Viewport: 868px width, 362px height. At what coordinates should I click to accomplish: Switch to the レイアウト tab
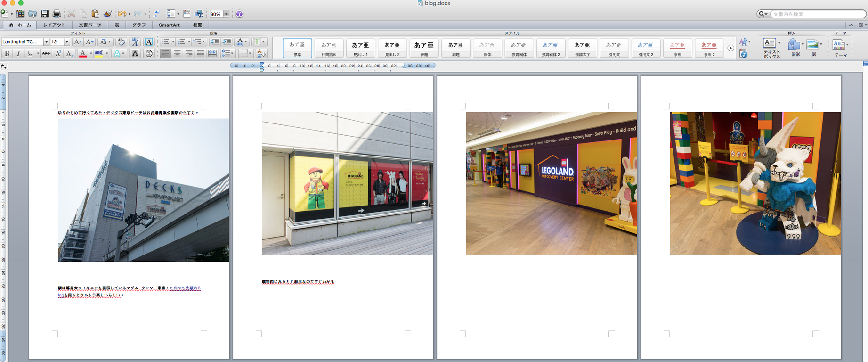click(54, 25)
